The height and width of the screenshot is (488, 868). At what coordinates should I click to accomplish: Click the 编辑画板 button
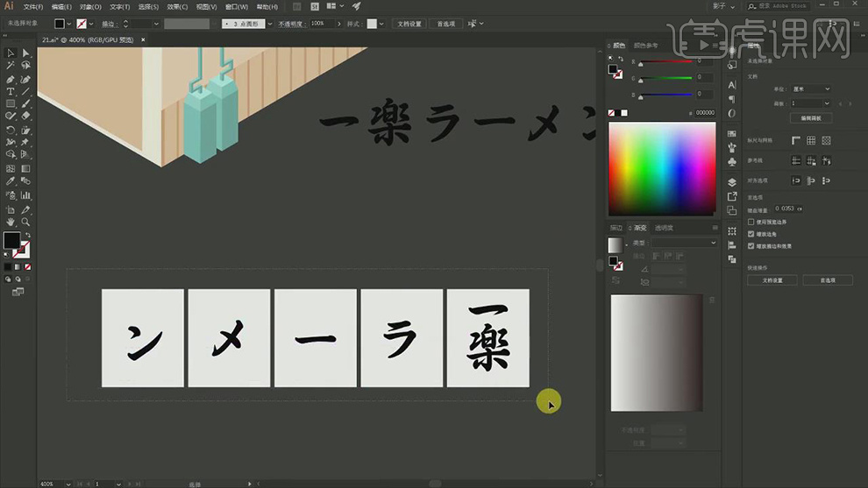coord(811,117)
